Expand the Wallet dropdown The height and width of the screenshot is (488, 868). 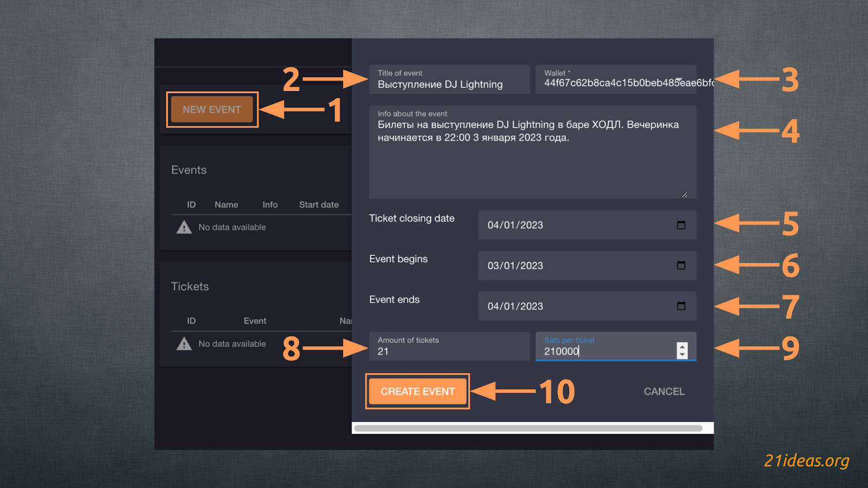pos(679,80)
